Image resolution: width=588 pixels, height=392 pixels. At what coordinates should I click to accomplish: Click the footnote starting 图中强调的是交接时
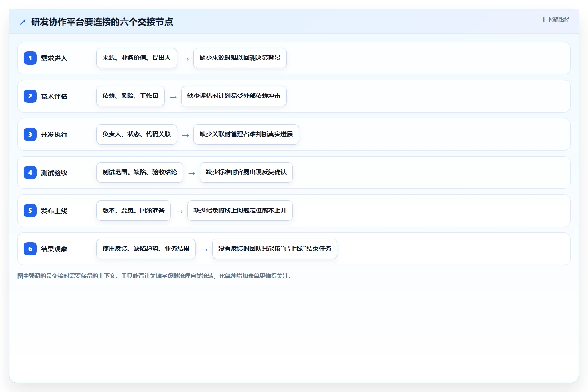[154, 276]
